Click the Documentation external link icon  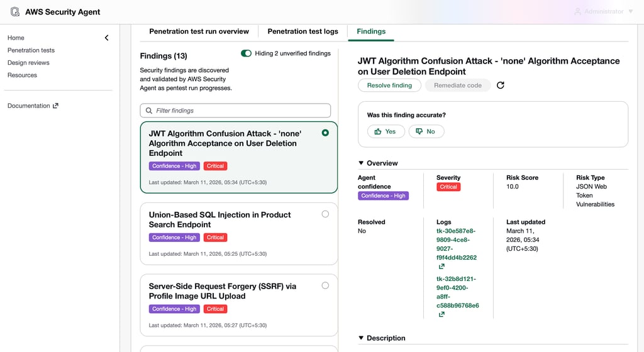55,106
